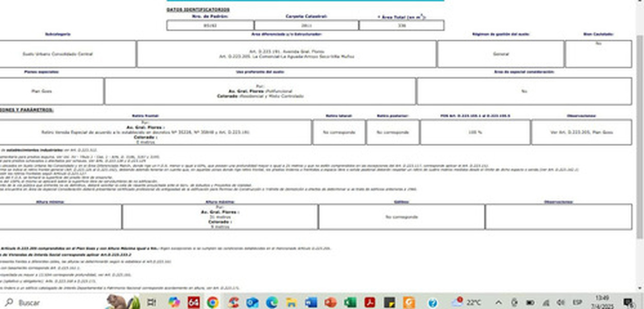The image size is (644, 309).
Task: Open the taskbar clock and date
Action: click(x=602, y=302)
